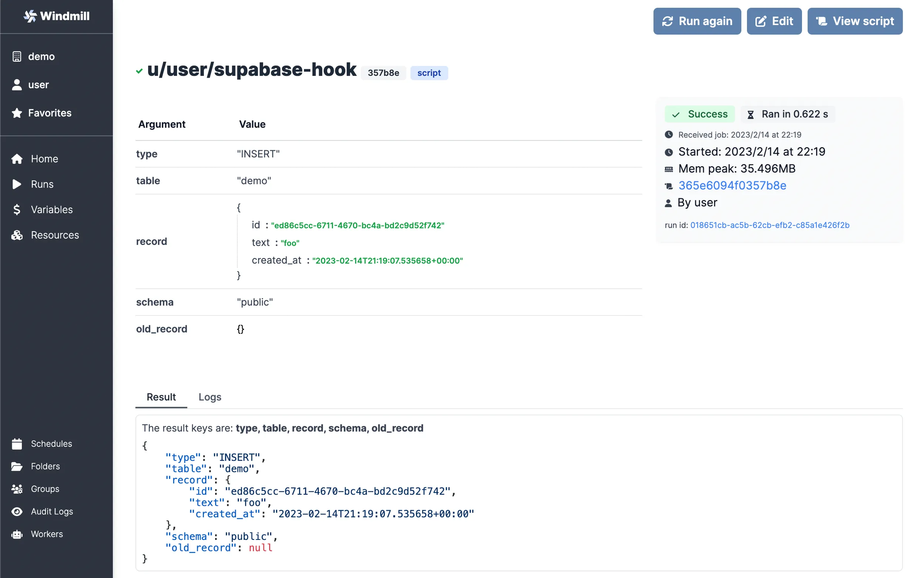
Task: Open the demo workspace menu
Action: point(41,57)
